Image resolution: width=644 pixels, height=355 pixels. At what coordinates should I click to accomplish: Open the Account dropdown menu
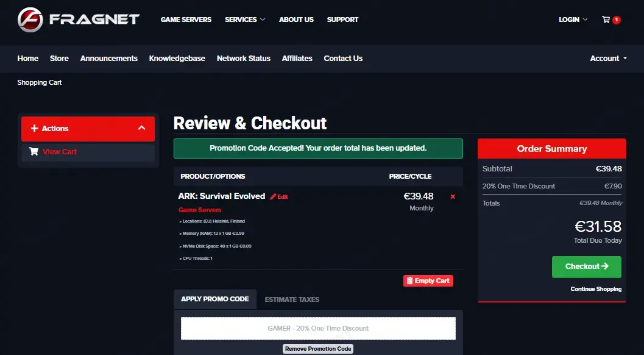[x=608, y=59]
